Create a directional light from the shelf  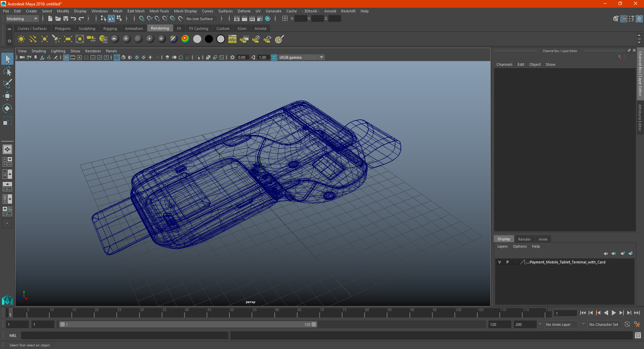[x=33, y=39]
